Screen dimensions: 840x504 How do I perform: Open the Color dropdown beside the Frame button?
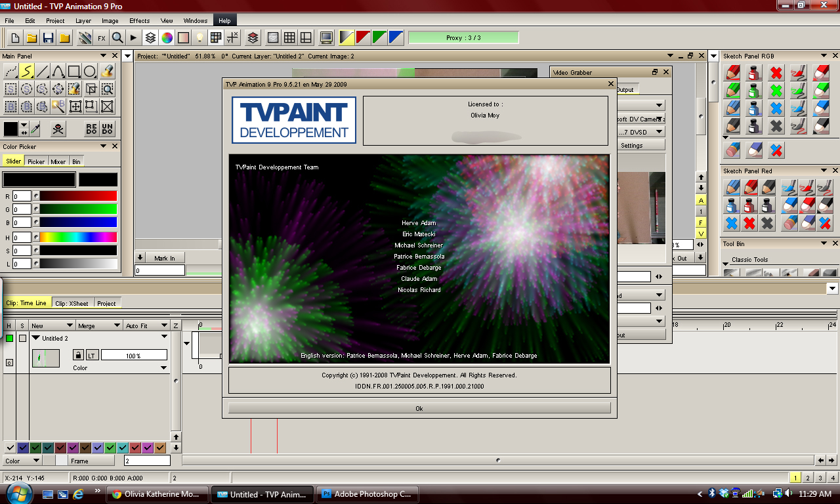[23, 461]
